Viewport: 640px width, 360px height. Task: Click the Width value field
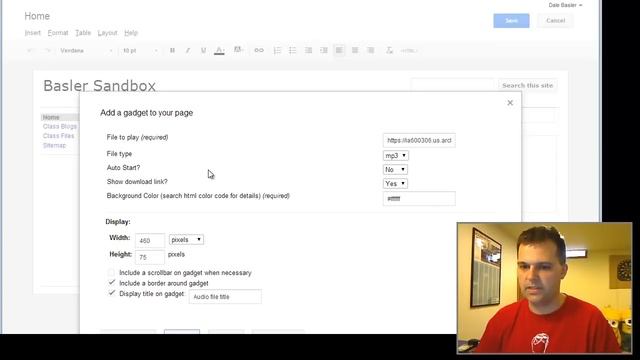(x=150, y=240)
